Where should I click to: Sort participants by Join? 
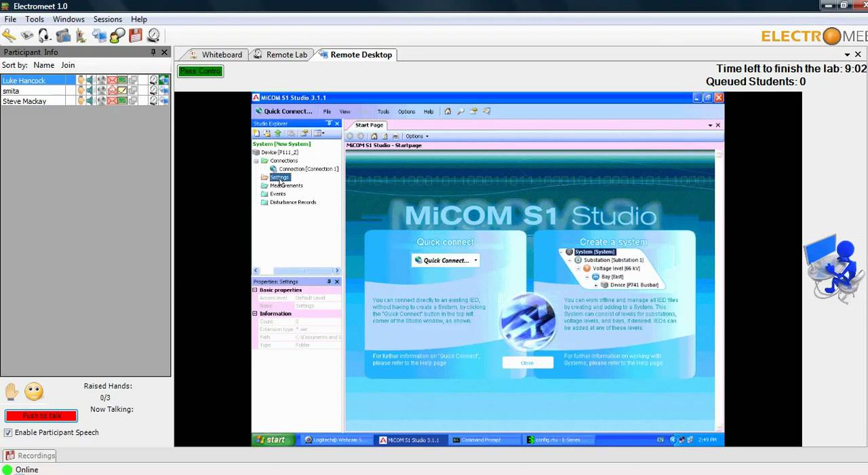68,65
